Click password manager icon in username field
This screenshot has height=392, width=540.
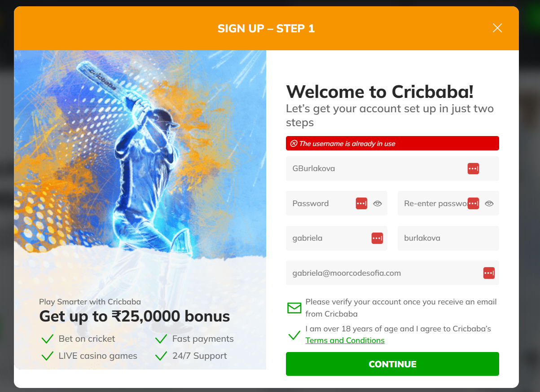[473, 169]
